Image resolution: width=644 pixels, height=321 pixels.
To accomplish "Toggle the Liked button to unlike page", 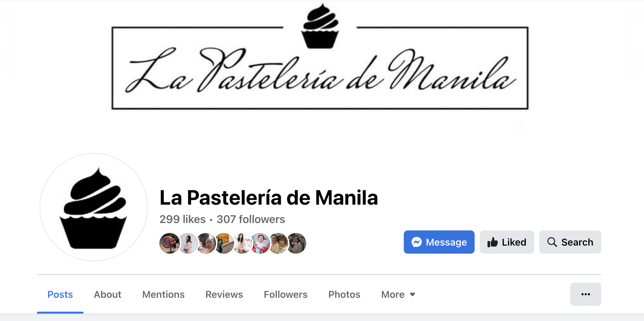I will pos(507,242).
